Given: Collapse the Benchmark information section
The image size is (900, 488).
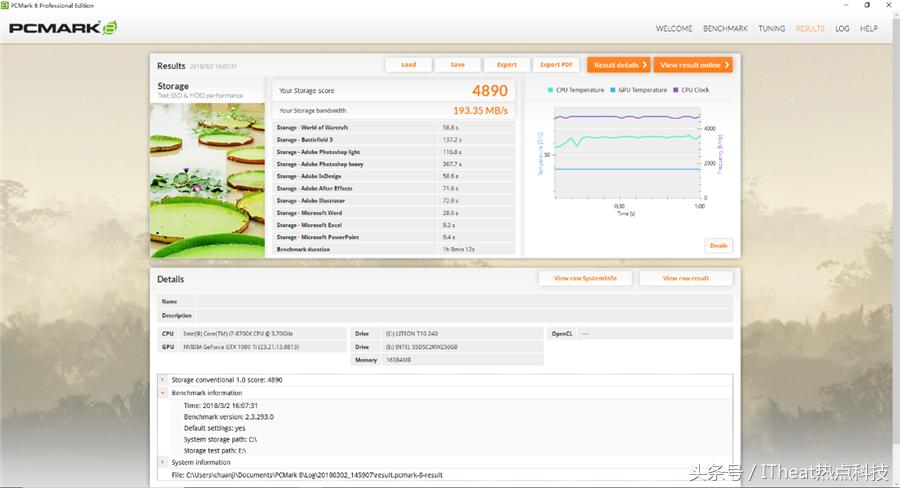Looking at the screenshot, I should tap(164, 393).
